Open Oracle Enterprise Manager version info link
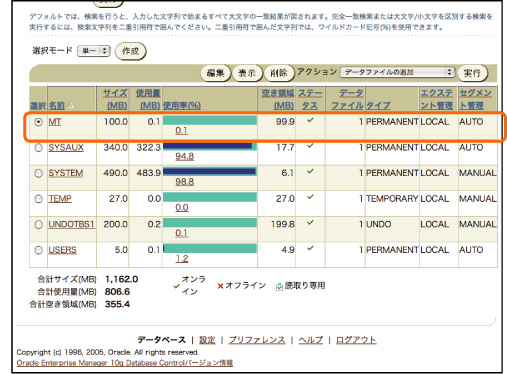 [x=125, y=363]
